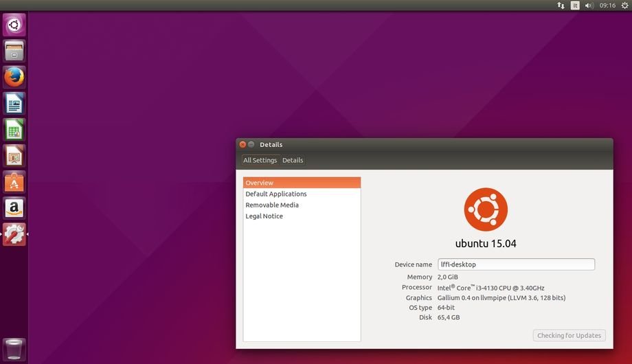The width and height of the screenshot is (632, 364).
Task: Open the clock showing 09:16
Action: (607, 5)
